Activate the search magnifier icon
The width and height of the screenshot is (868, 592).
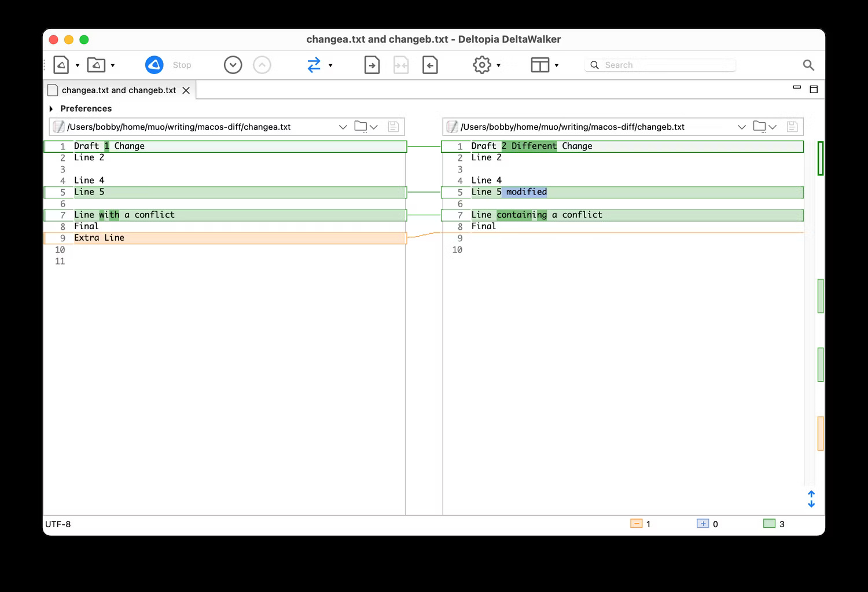coord(808,65)
